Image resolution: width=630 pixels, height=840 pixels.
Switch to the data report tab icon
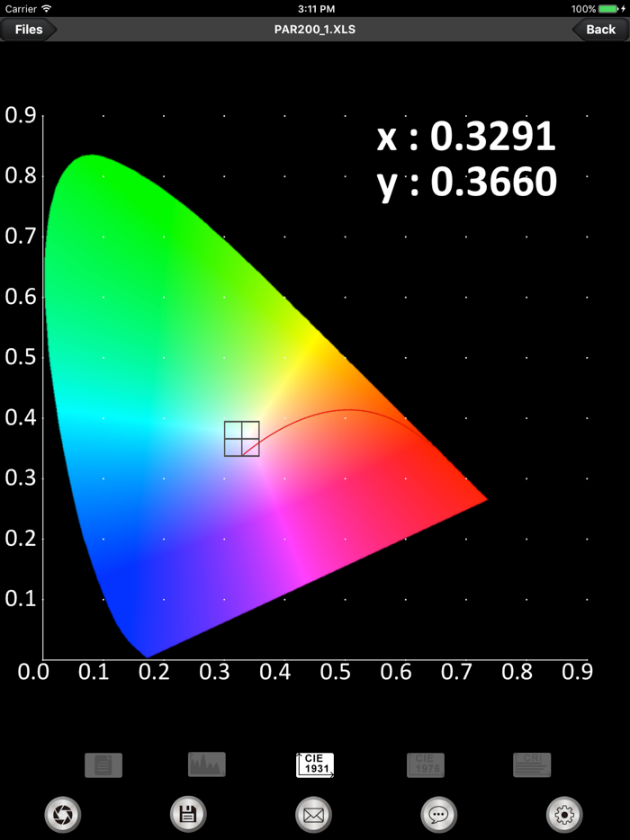click(x=103, y=765)
